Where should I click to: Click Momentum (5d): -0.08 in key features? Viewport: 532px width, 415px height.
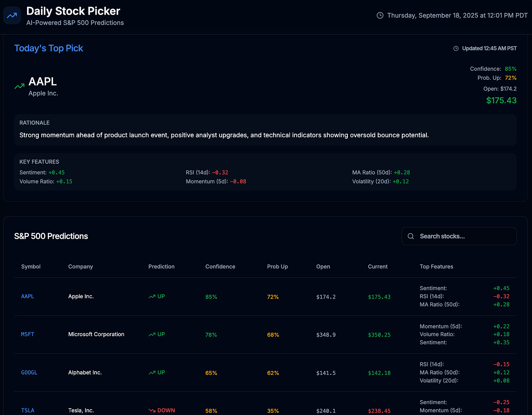click(216, 181)
